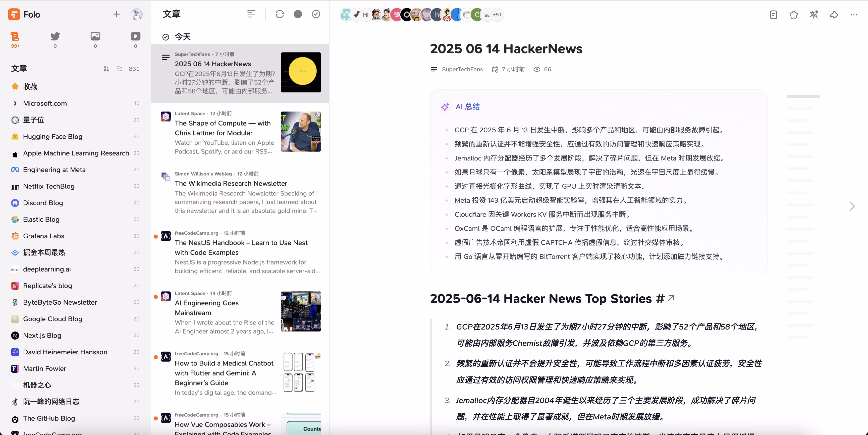Open the feed list options icon next to 831
Image resolution: width=868 pixels, height=435 pixels.
click(119, 69)
